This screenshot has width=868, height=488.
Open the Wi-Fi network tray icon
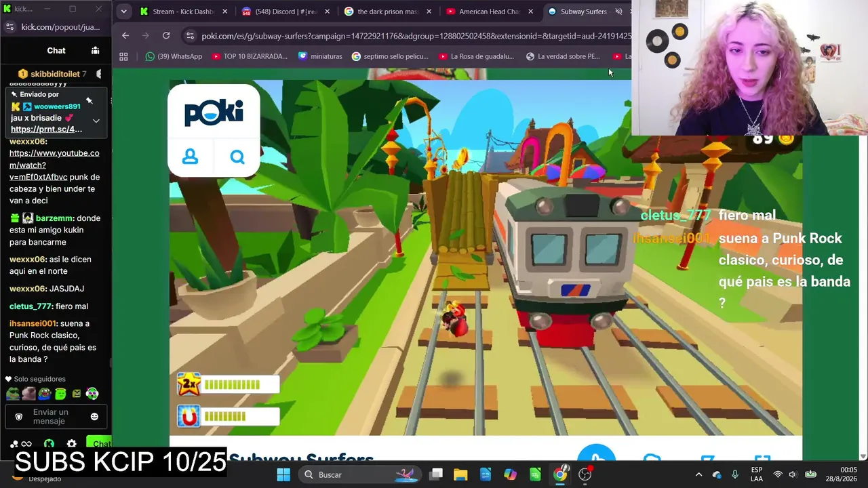pos(778,474)
